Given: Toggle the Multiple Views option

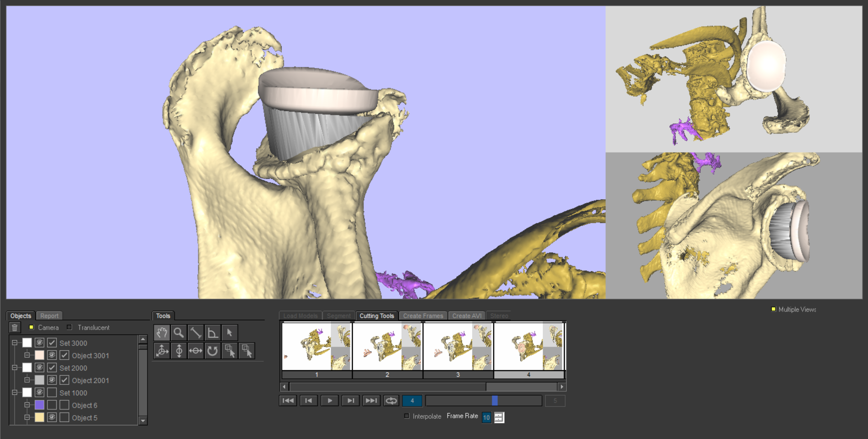Looking at the screenshot, I should tap(774, 309).
